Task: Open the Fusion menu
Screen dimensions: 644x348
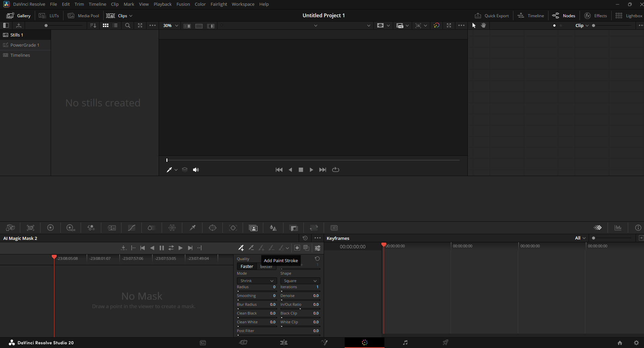Action: [183, 4]
